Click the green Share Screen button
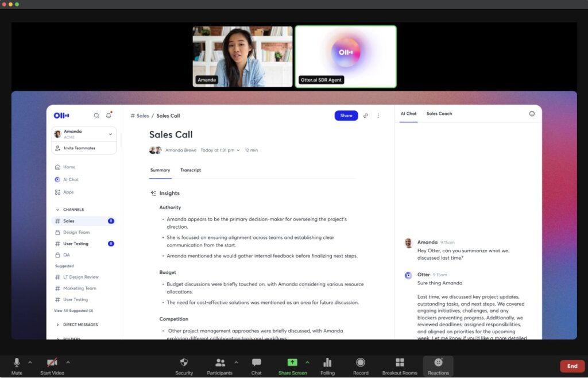This screenshot has height=378, width=588. click(292, 366)
